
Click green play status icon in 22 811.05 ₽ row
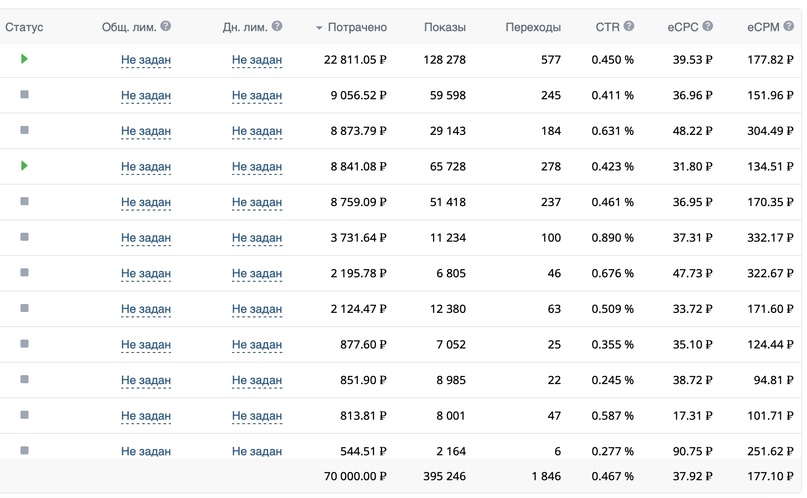[24, 59]
